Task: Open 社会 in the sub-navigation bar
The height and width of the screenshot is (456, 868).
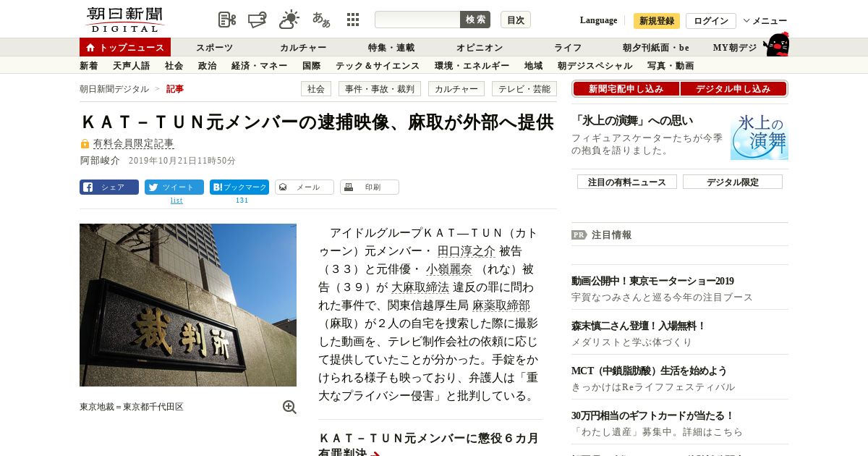Action: pyautogui.click(x=174, y=66)
